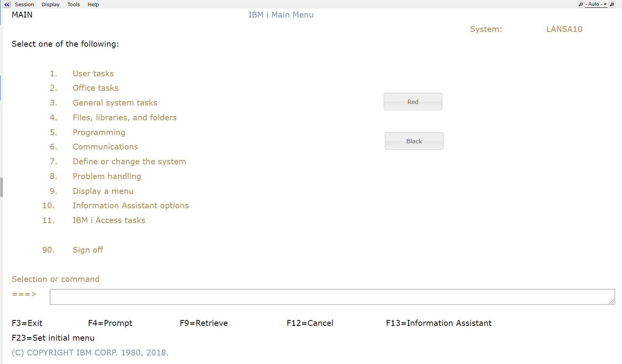This screenshot has width=622, height=364.
Task: Choose Problem handling from the list
Action: coord(107,176)
